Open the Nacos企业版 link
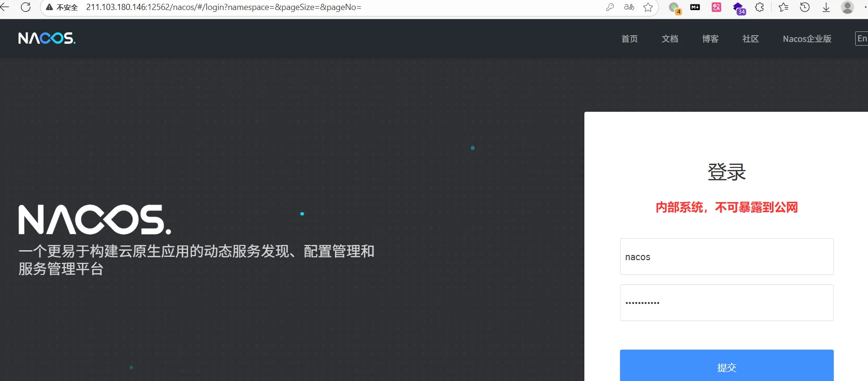Screen dimensions: 868x381 click(x=807, y=39)
